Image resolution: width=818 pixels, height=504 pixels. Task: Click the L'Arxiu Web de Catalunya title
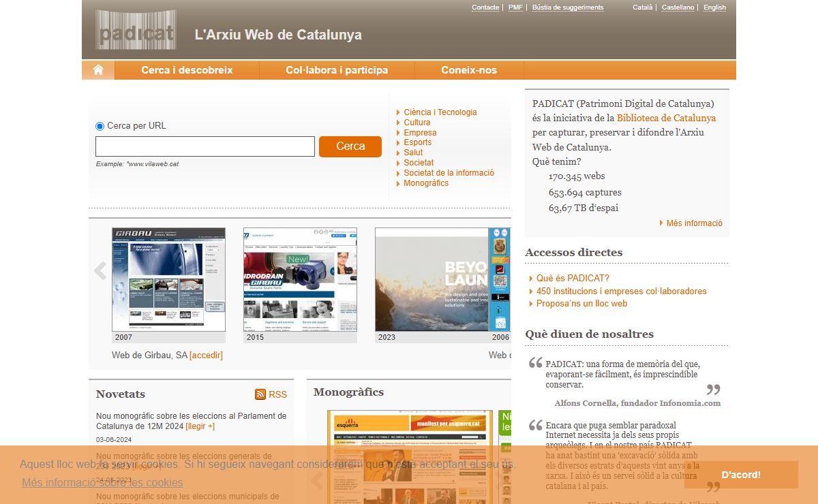[x=278, y=35]
